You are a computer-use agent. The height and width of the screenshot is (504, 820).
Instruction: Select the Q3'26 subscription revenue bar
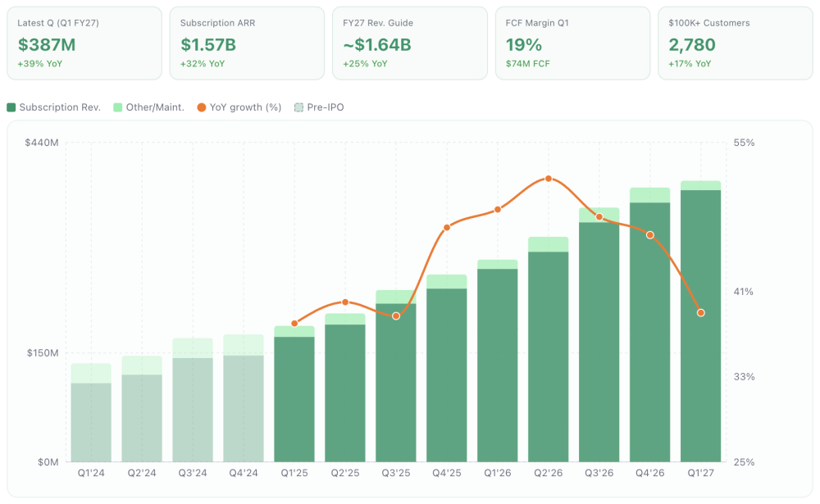pyautogui.click(x=599, y=342)
